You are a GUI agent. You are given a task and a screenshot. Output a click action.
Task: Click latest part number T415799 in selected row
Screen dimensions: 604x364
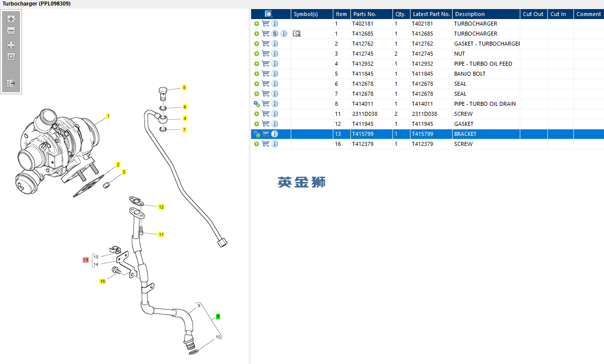[x=432, y=134]
